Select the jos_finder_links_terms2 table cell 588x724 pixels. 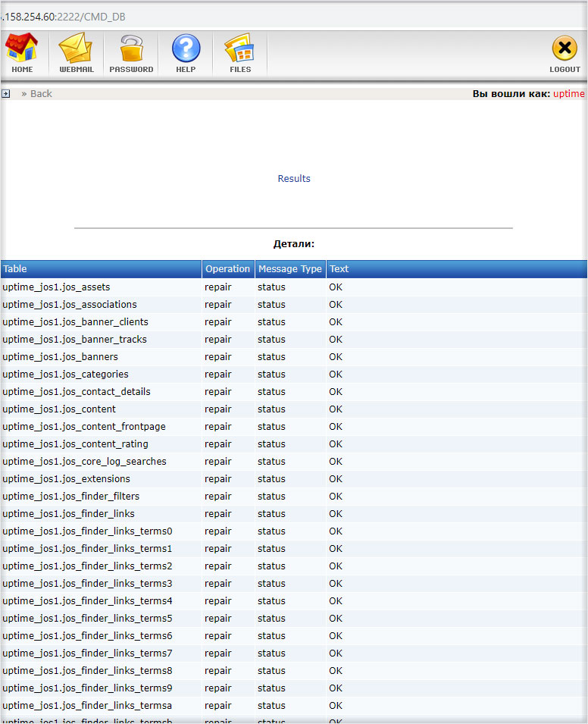tap(101, 566)
